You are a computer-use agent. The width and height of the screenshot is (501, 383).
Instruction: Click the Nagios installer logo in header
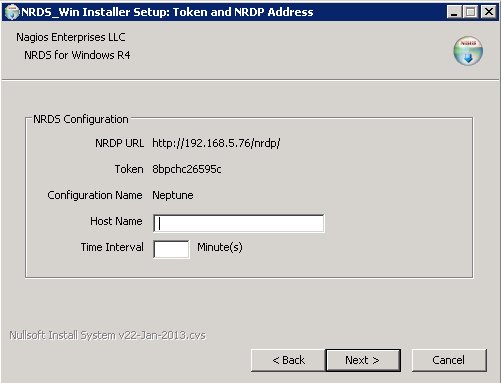click(468, 51)
